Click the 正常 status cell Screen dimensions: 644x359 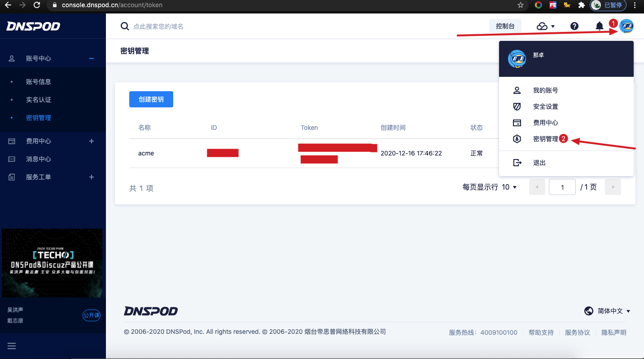[477, 153]
